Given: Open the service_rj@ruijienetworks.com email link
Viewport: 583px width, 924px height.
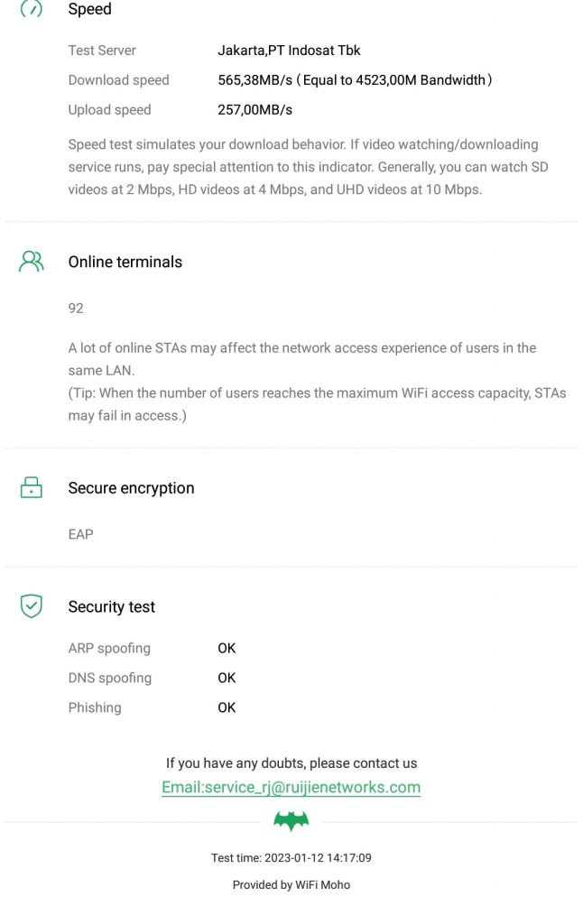Looking at the screenshot, I should 291,787.
